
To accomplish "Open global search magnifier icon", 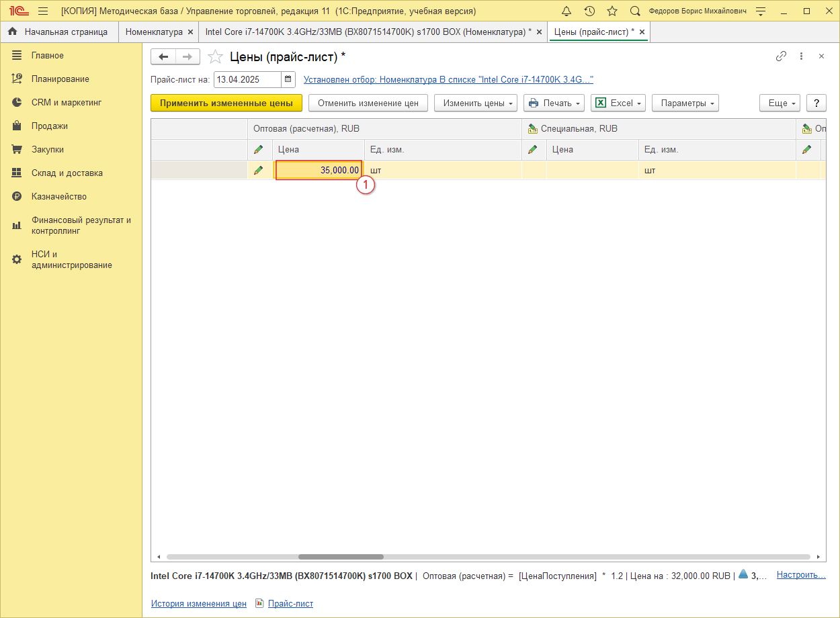I will (635, 11).
